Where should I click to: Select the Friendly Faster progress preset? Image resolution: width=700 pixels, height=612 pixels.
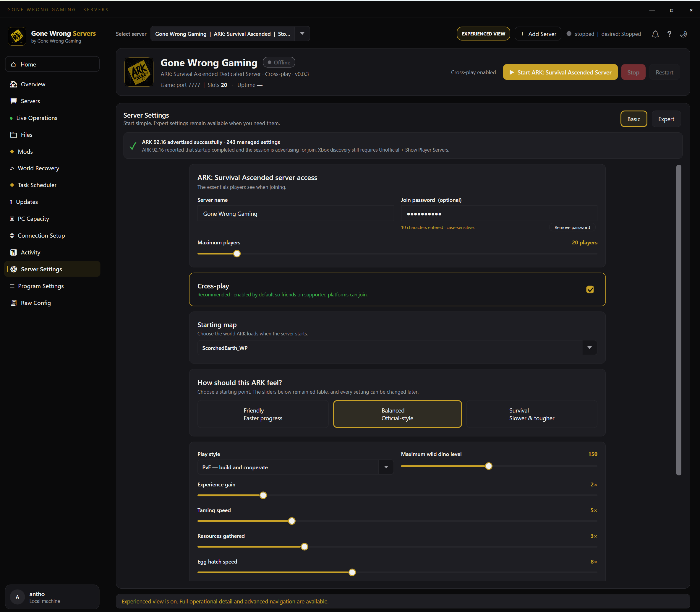click(x=263, y=414)
